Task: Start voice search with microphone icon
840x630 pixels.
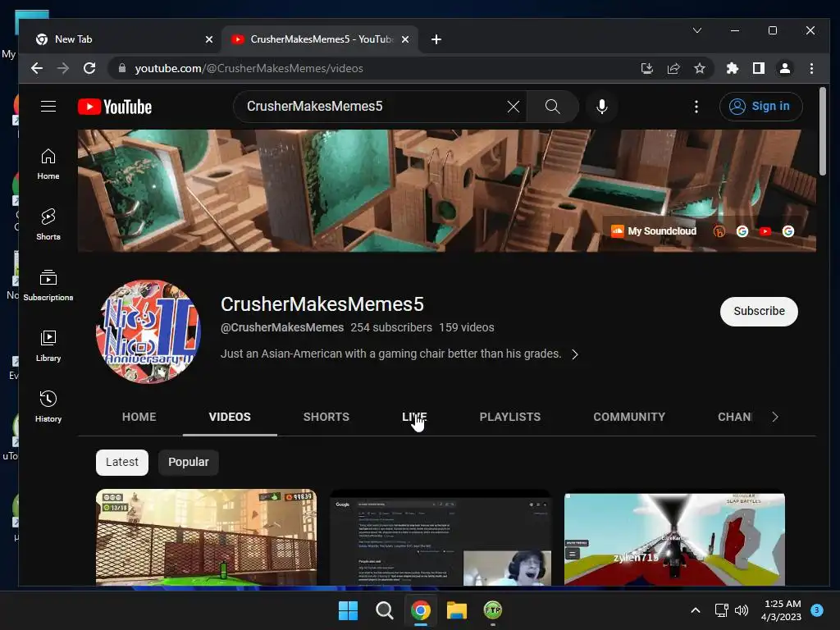Action: coord(602,107)
